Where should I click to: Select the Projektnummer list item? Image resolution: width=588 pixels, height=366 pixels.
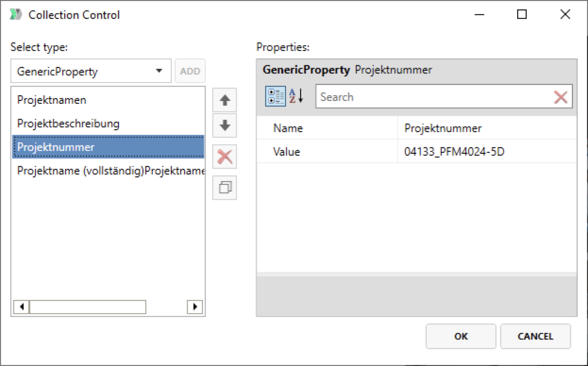[56, 147]
